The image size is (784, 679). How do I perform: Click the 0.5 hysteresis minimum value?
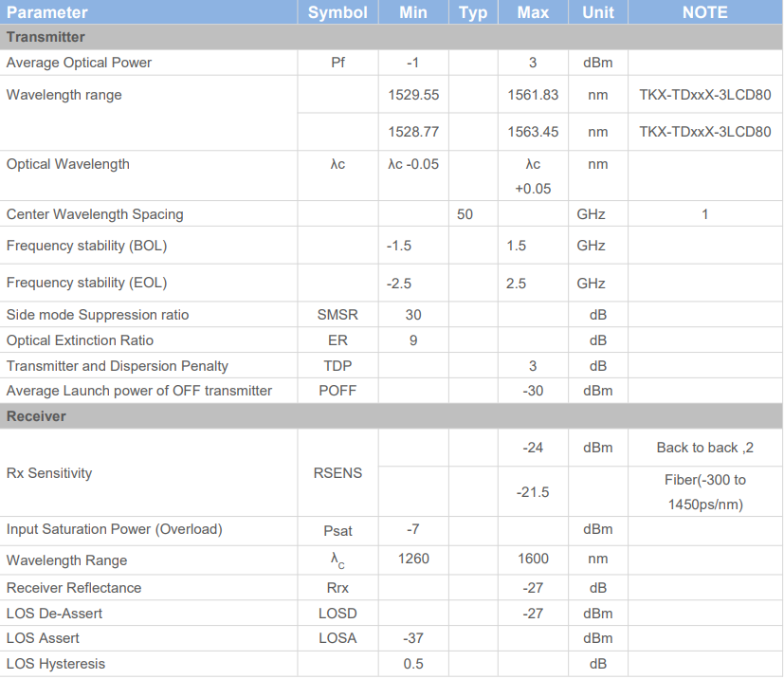[x=413, y=664]
